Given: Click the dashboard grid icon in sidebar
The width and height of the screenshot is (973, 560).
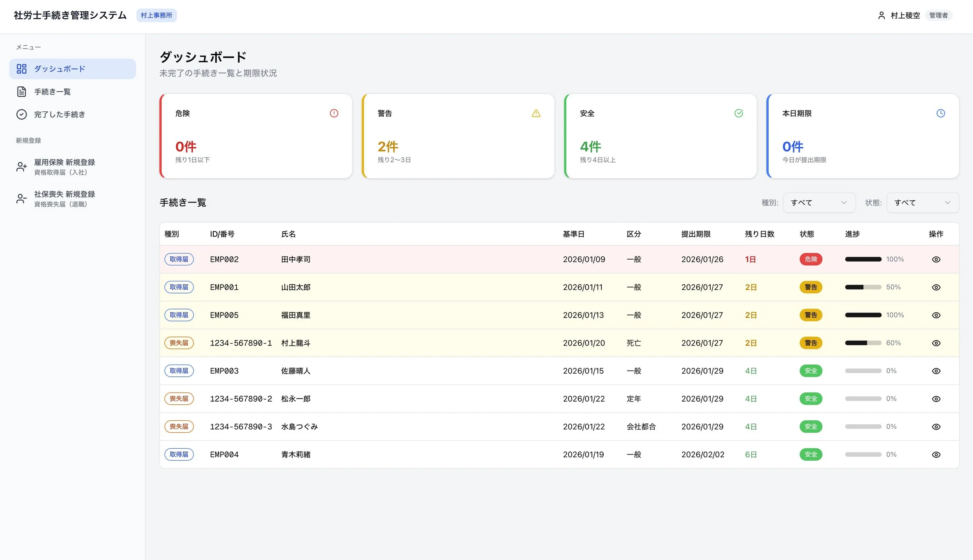Looking at the screenshot, I should tap(21, 69).
